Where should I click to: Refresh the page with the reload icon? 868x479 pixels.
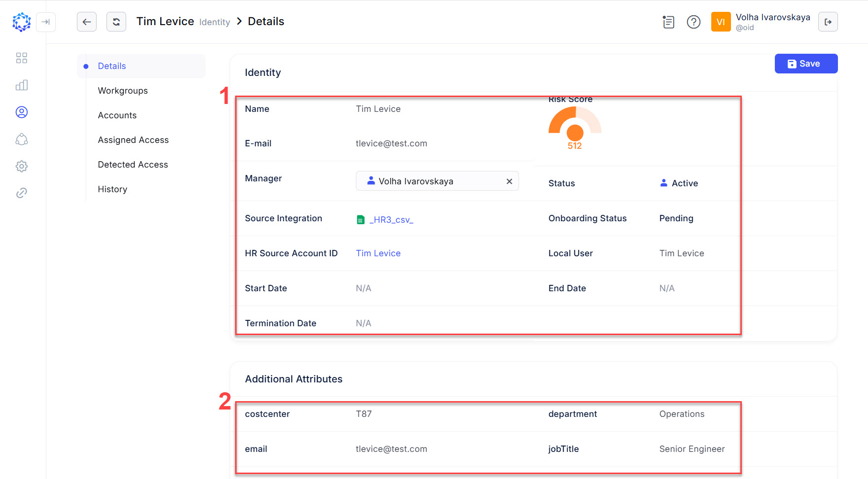tap(116, 22)
